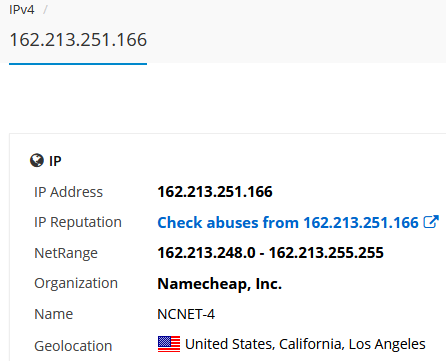This screenshot has width=446, height=361.
Task: Click the Namecheap, Inc. organization name
Action: point(220,284)
